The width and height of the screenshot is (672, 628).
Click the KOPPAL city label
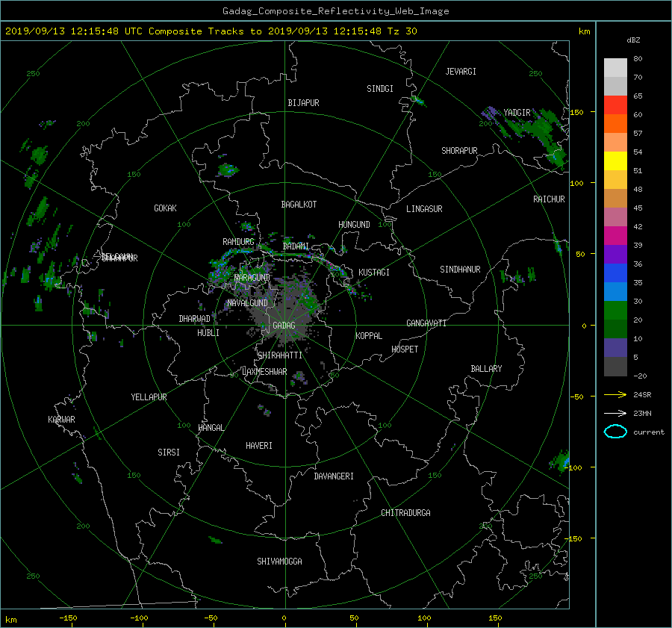369,335
